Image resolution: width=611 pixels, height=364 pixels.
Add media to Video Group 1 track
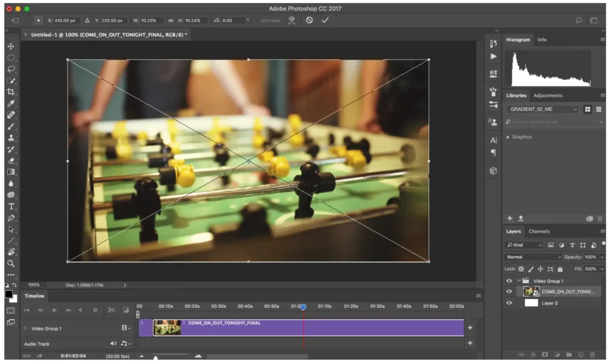pyautogui.click(x=470, y=328)
